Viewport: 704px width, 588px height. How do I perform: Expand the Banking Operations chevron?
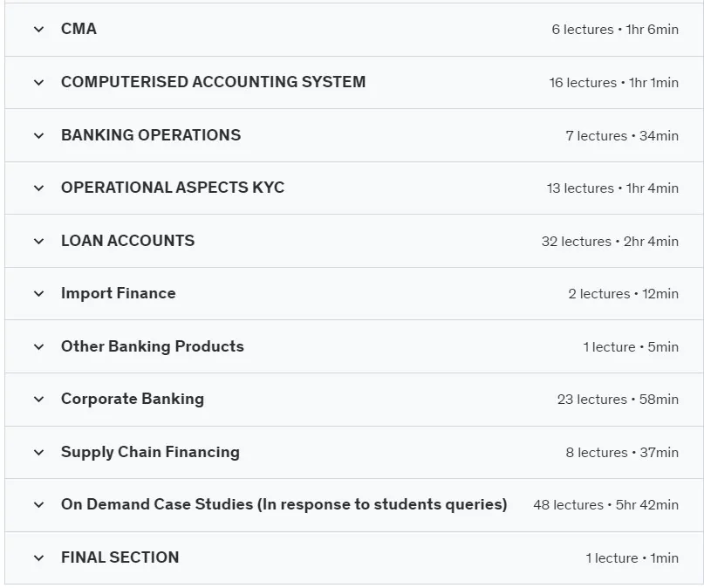[39, 135]
